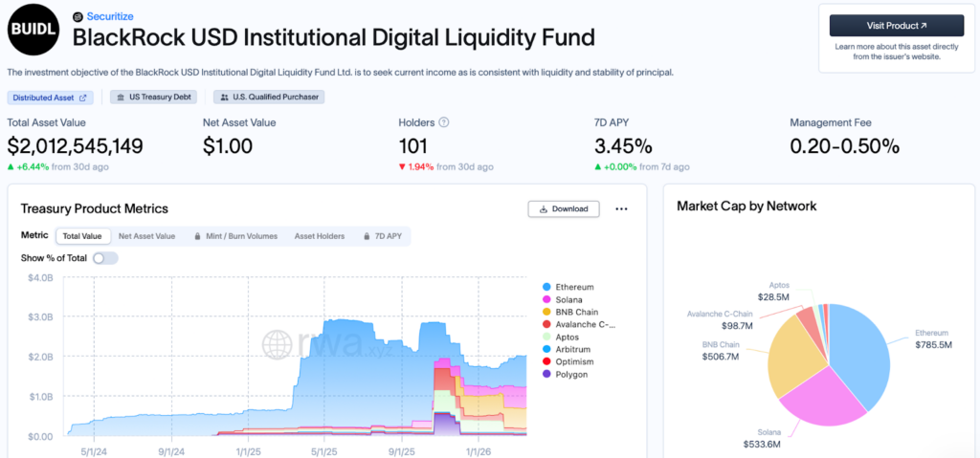Click the US Treasury Debt building icon
Screen dimensions: 980x458
point(120,98)
